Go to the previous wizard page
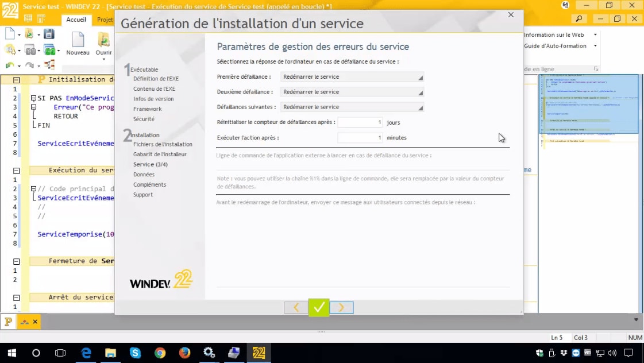Image resolution: width=644 pixels, height=363 pixels. (x=296, y=307)
